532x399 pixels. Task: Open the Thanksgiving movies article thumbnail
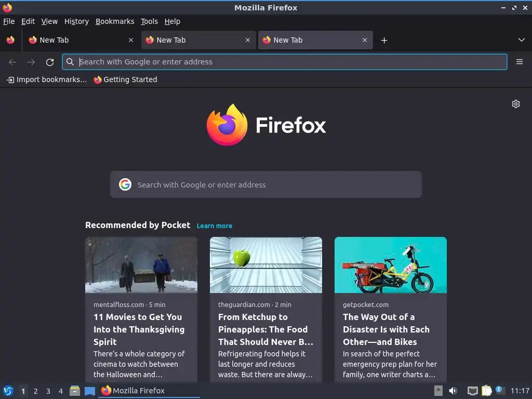click(x=141, y=265)
